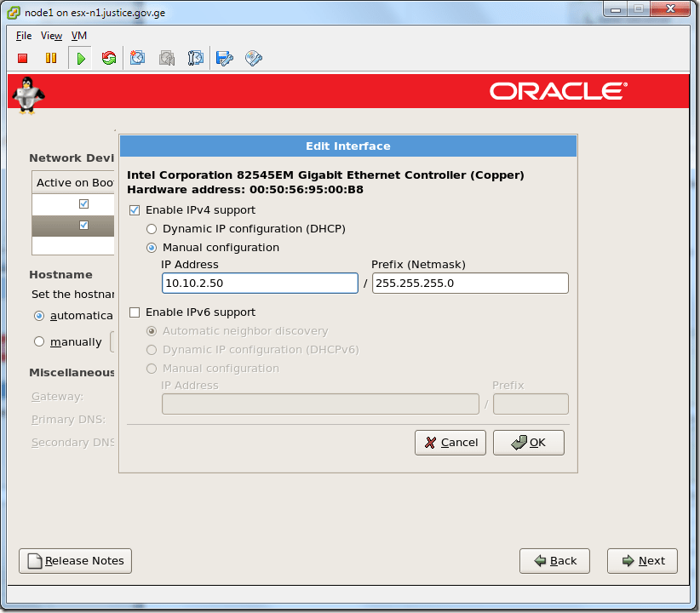
Task: Reset the virtual machine
Action: click(108, 58)
